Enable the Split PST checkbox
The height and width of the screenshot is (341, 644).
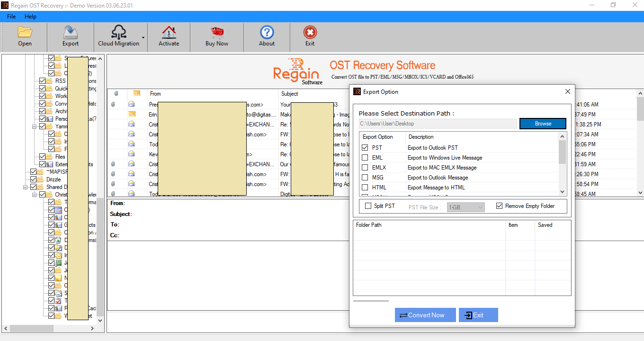pyautogui.click(x=367, y=205)
